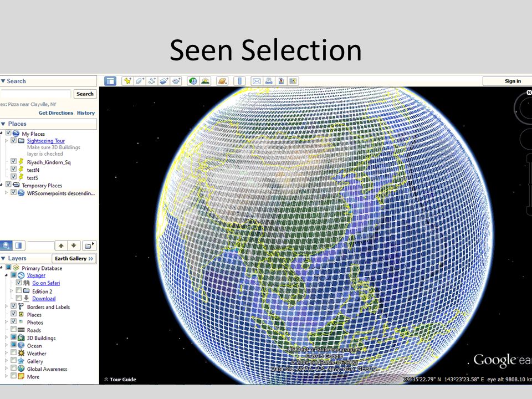This screenshot has width=532, height=399.
Task: Expand the Edition 2 folder
Action: [x=11, y=291]
